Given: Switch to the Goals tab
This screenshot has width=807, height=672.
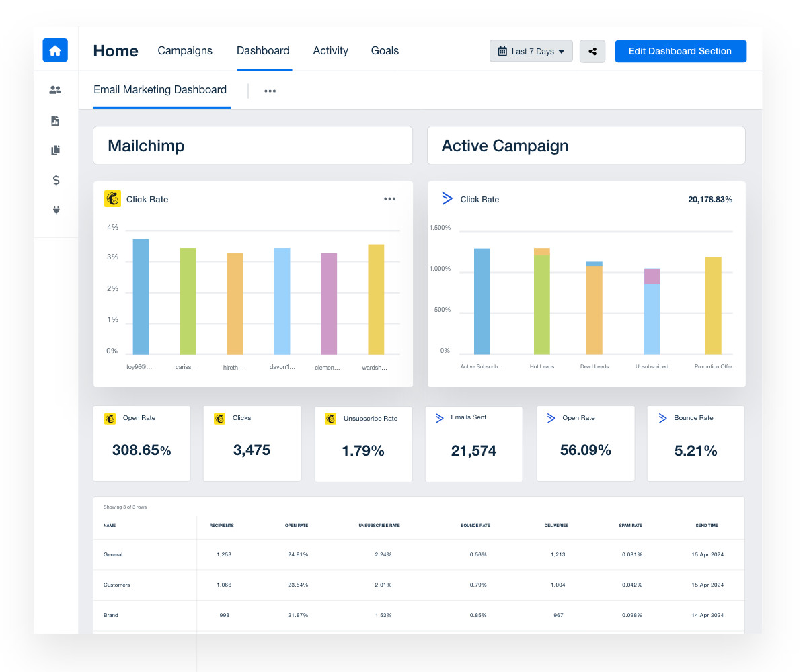Looking at the screenshot, I should pos(385,50).
